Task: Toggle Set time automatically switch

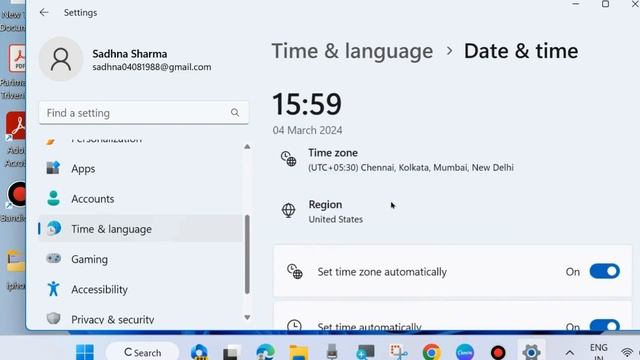Action: [x=604, y=325]
